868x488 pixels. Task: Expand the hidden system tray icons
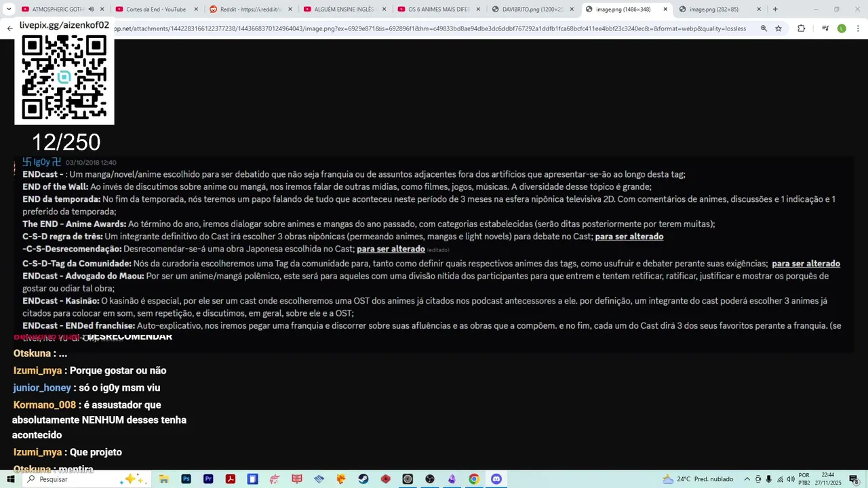point(747,479)
